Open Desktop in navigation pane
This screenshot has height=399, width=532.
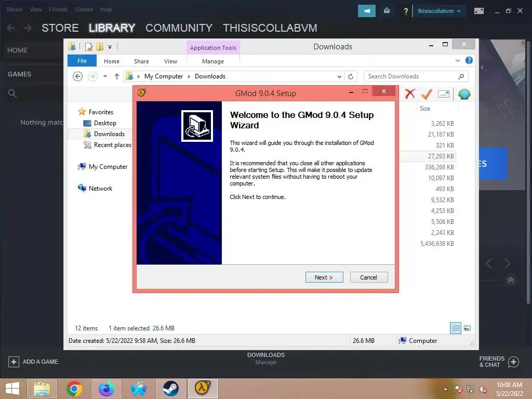coord(105,123)
